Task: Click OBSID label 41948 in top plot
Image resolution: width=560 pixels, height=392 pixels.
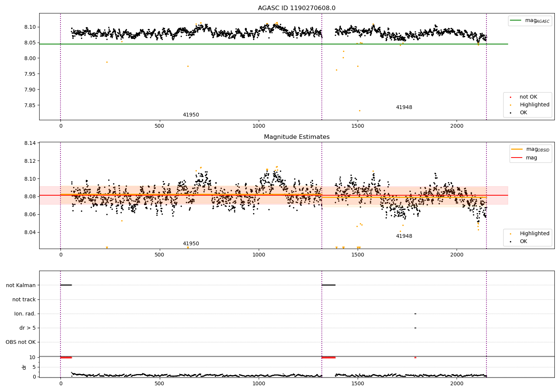Action: (x=404, y=108)
